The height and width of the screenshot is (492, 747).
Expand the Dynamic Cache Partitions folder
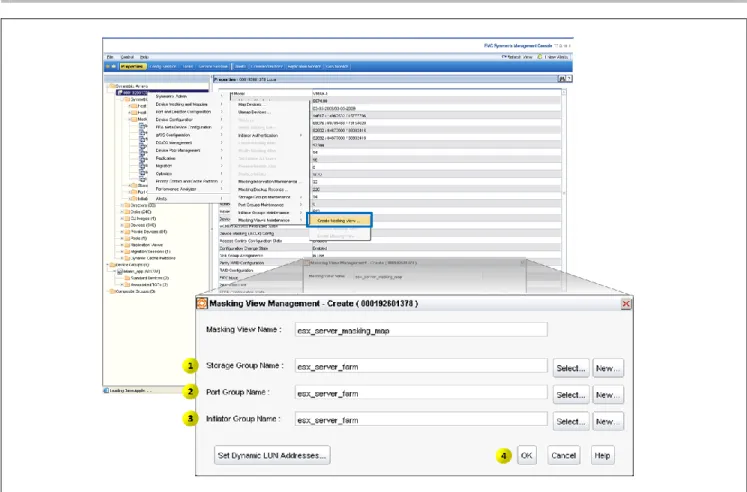(122, 258)
